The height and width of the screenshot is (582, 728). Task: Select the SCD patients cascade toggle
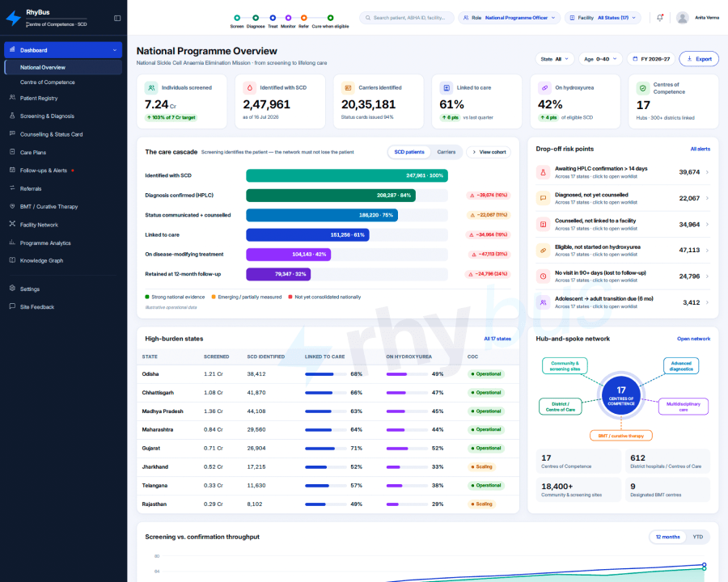[409, 152]
